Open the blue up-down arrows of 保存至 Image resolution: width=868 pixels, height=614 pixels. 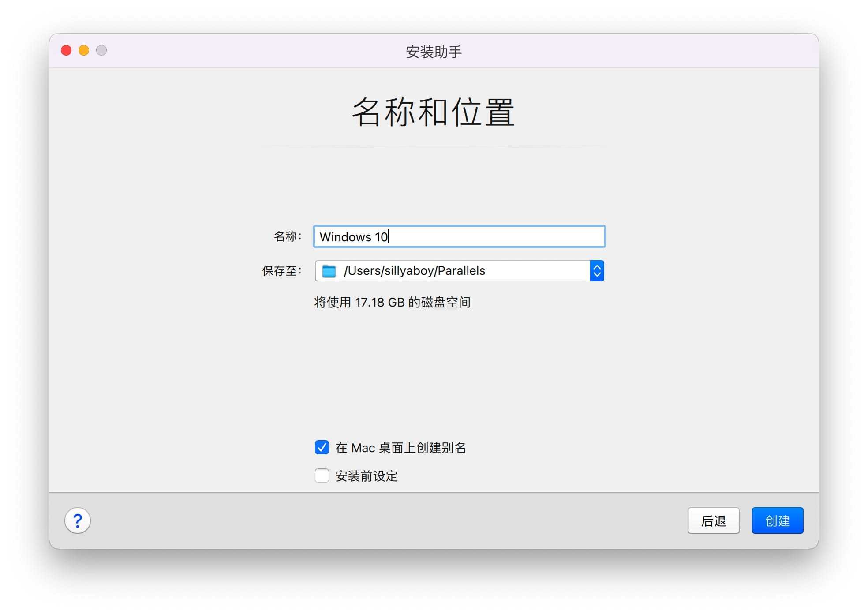[x=597, y=271]
